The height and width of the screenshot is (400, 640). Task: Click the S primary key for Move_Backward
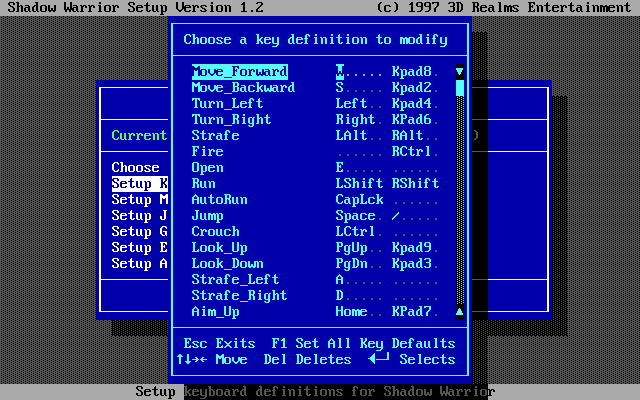point(340,88)
